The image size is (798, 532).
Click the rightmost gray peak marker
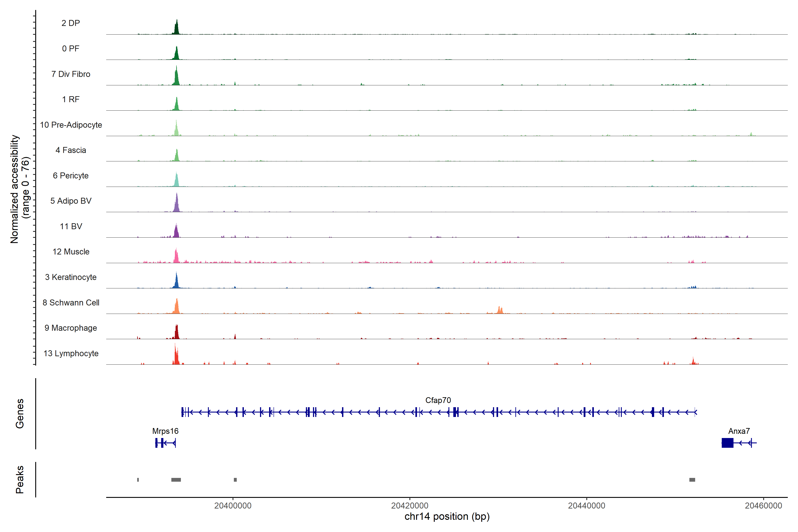tap(692, 480)
